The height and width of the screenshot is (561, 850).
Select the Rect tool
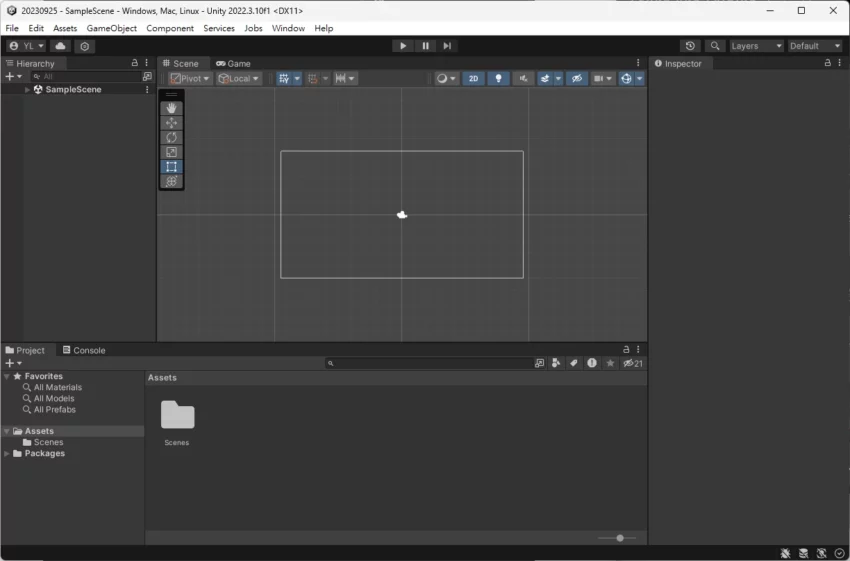[x=171, y=167]
